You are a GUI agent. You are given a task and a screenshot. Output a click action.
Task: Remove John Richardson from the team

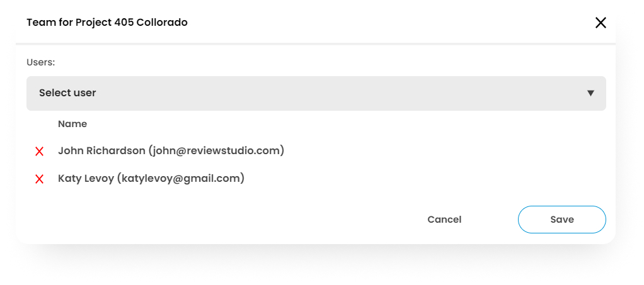[39, 151]
